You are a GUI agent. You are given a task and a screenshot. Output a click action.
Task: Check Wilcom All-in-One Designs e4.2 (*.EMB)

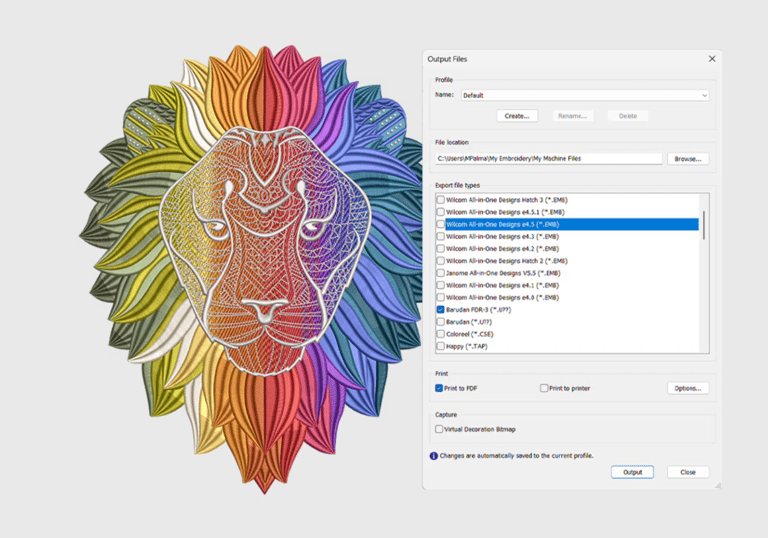tap(440, 249)
